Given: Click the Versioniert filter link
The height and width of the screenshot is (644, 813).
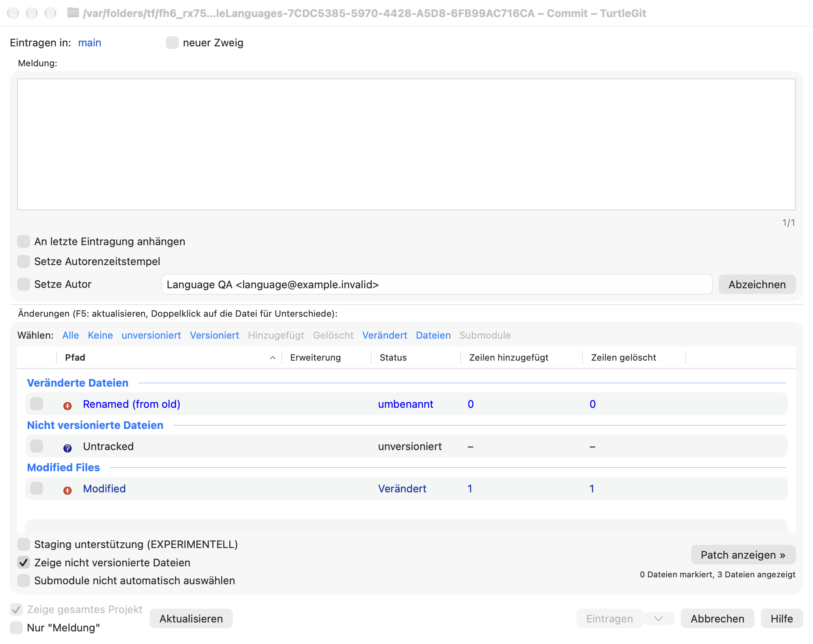Looking at the screenshot, I should (x=215, y=335).
